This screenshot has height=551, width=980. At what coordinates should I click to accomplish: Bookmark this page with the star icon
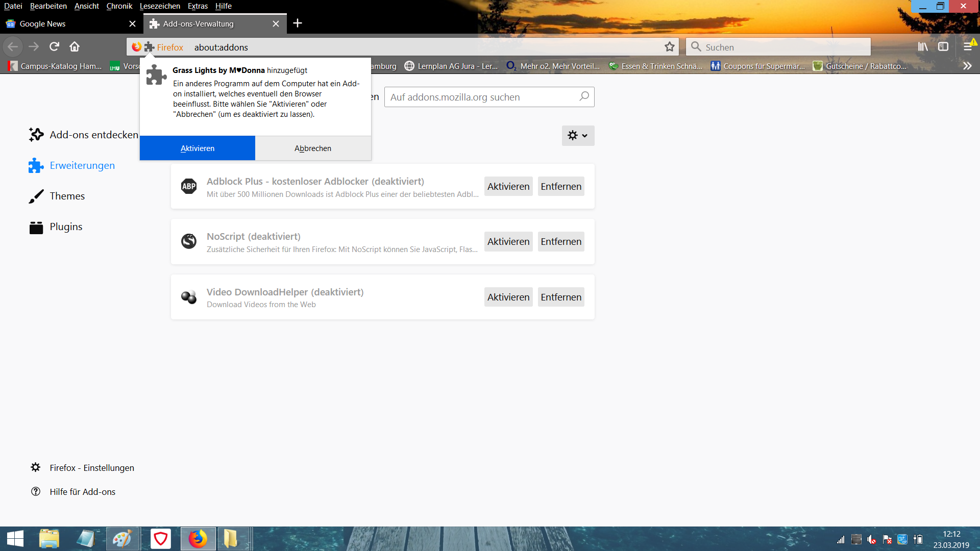[x=670, y=47]
